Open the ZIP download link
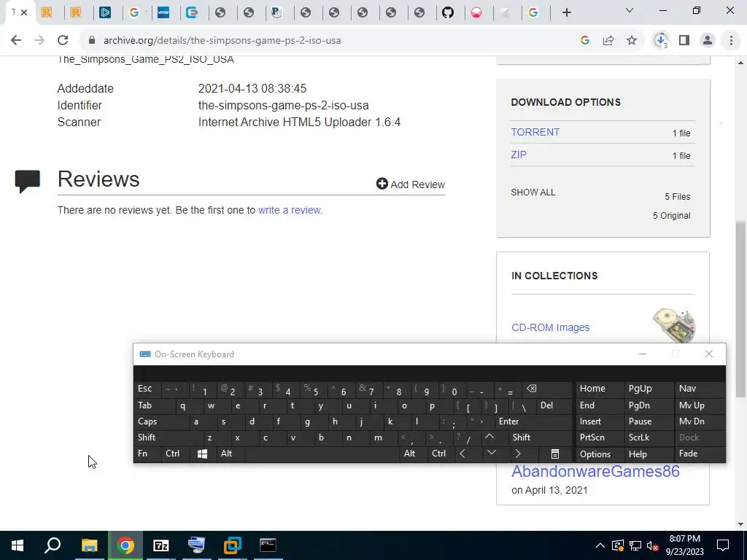Viewport: 747px width, 560px height. [x=519, y=155]
